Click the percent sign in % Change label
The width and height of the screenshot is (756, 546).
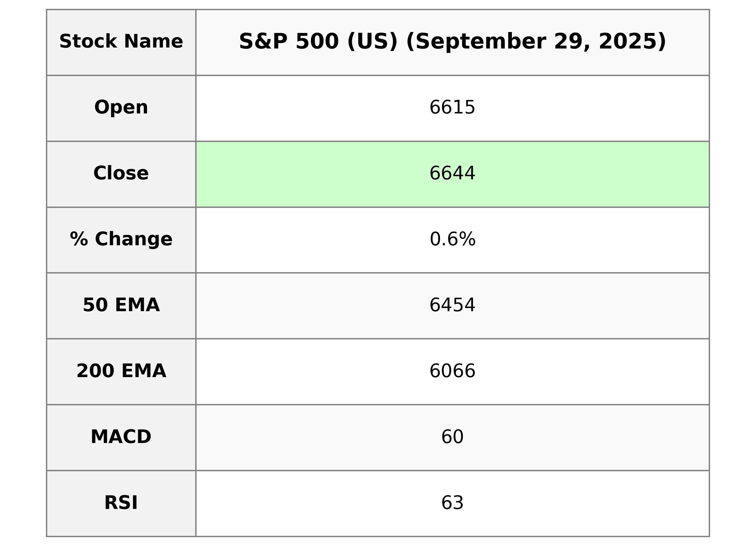[x=79, y=240]
